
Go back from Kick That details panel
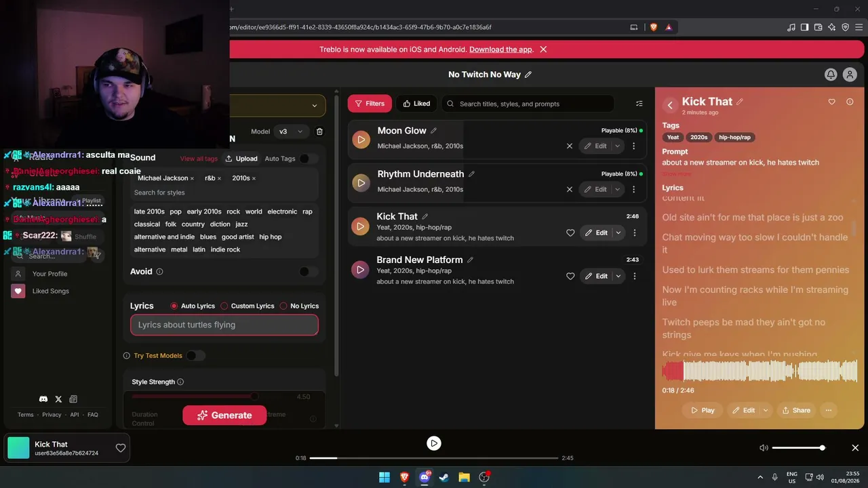pos(670,105)
